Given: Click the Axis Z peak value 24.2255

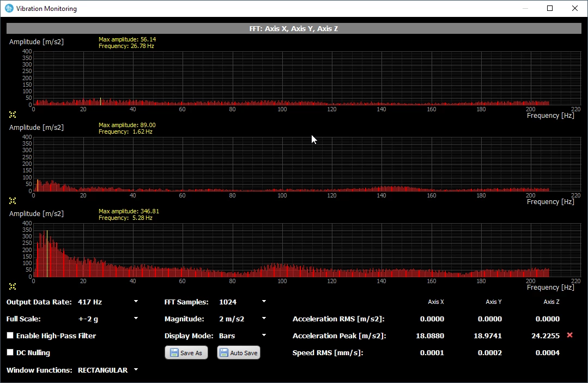Looking at the screenshot, I should coord(545,336).
